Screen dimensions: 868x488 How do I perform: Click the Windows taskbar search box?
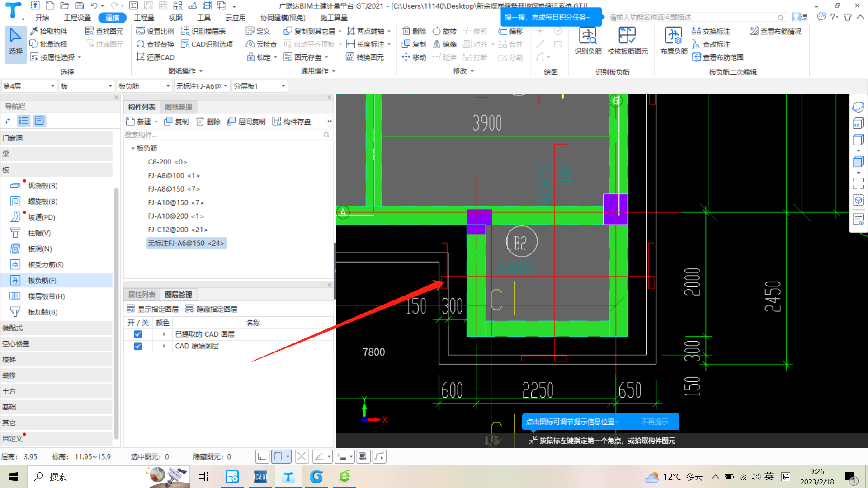coord(108,477)
